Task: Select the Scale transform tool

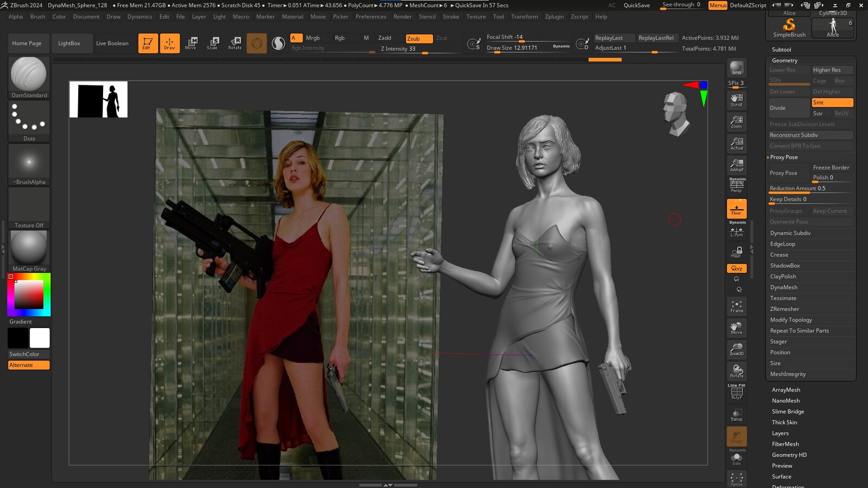Action: pyautogui.click(x=213, y=43)
